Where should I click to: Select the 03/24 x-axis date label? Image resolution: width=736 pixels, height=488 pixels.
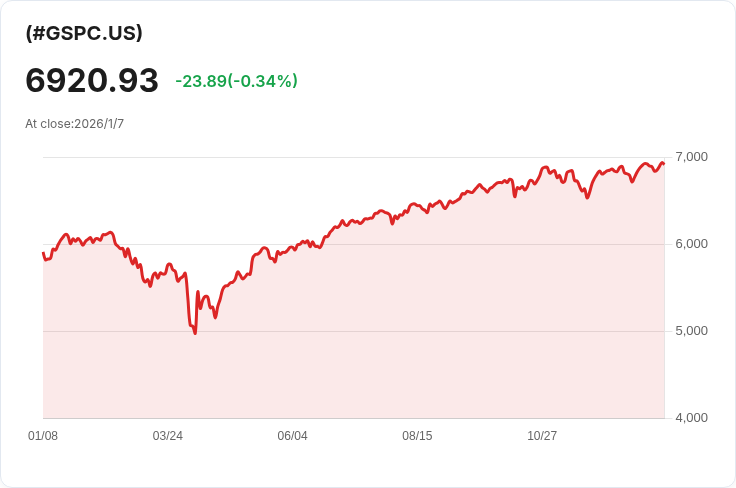(x=168, y=435)
